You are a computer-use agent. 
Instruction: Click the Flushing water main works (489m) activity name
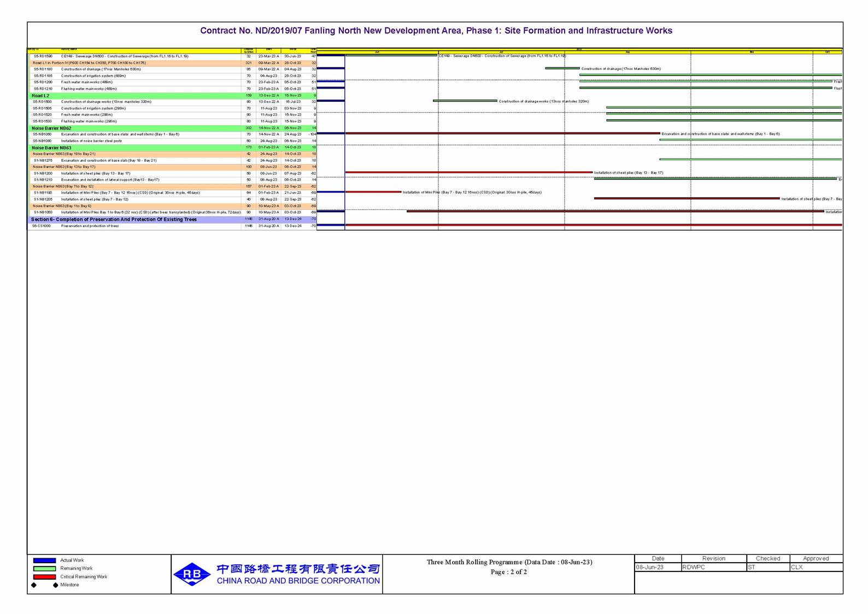coord(89,89)
